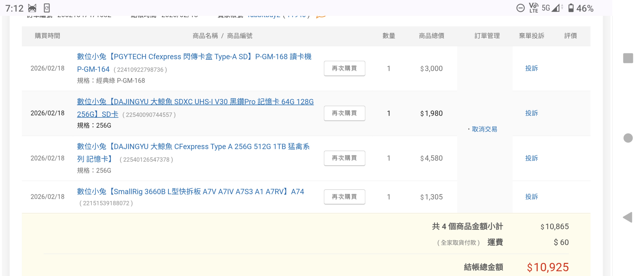Tap the screen rotation notification icon
644x276 pixels.
pos(47,8)
